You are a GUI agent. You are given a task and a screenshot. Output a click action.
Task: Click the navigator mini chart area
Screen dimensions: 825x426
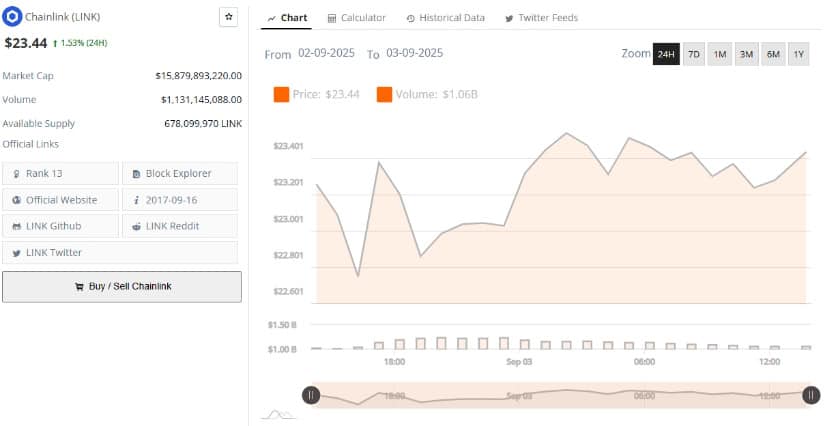pos(561,395)
